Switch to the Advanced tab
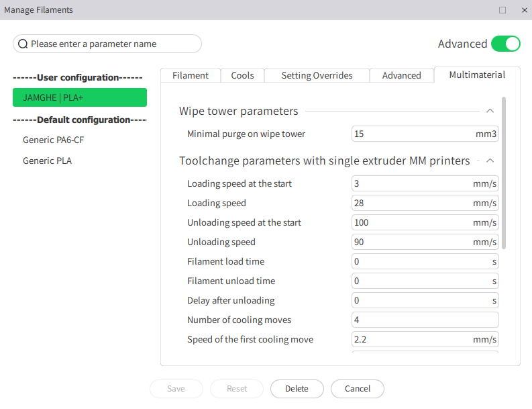 (401, 75)
